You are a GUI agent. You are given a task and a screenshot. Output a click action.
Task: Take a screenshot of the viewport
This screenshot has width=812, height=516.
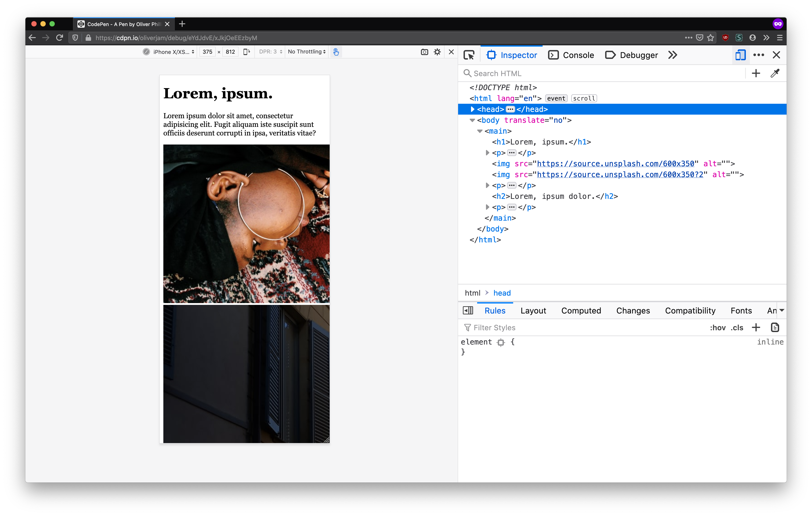point(424,52)
